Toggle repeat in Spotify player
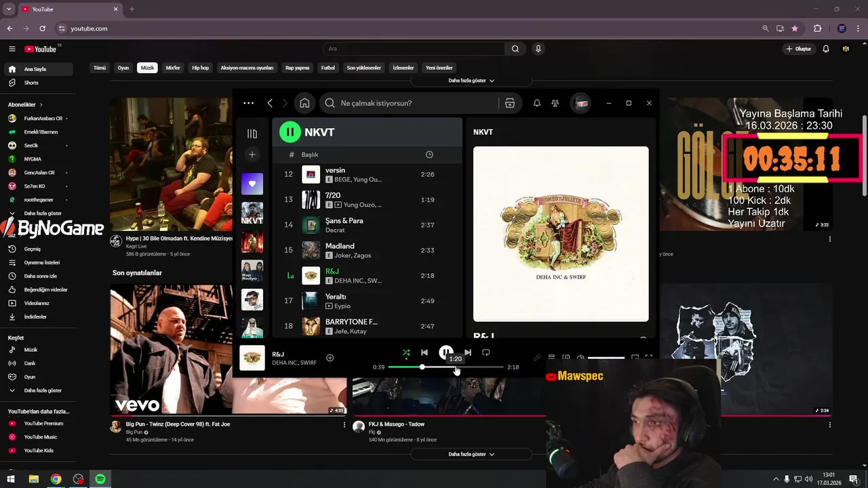The image size is (868, 488). 486,352
